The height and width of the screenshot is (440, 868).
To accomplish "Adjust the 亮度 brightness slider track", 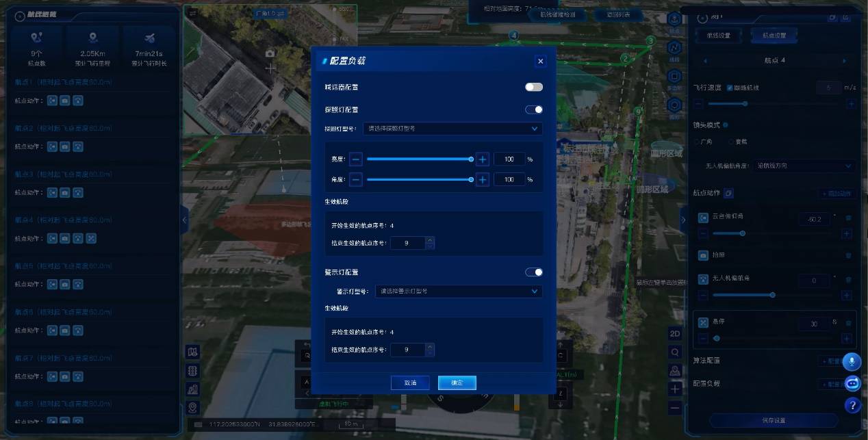I will [x=419, y=159].
